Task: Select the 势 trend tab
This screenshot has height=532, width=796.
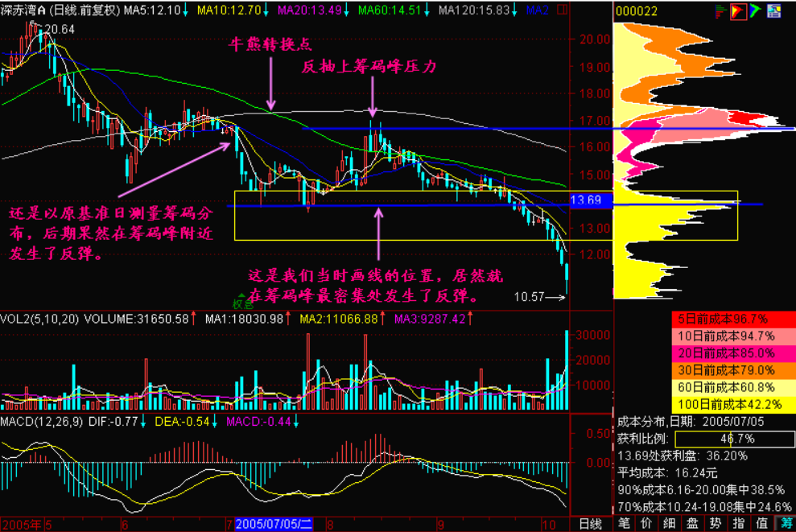Action: coord(716,524)
